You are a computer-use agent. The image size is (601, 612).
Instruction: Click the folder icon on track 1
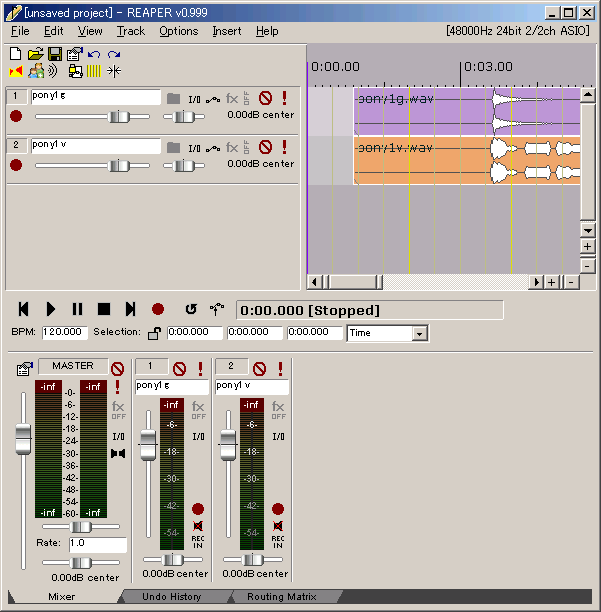[x=173, y=98]
